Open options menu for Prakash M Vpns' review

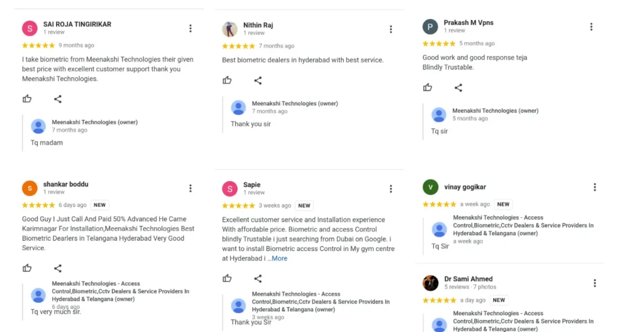591,26
